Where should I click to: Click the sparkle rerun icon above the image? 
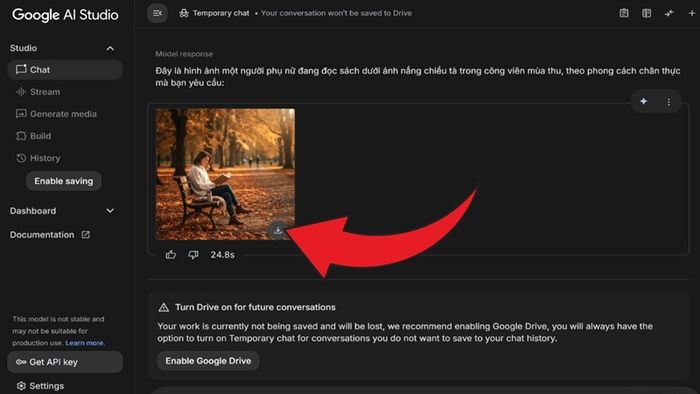click(x=643, y=101)
